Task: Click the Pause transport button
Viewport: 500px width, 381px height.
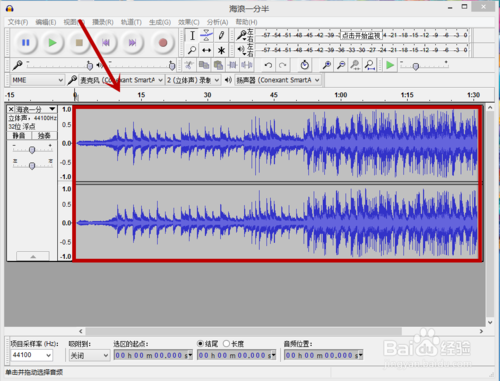Action: [x=26, y=43]
